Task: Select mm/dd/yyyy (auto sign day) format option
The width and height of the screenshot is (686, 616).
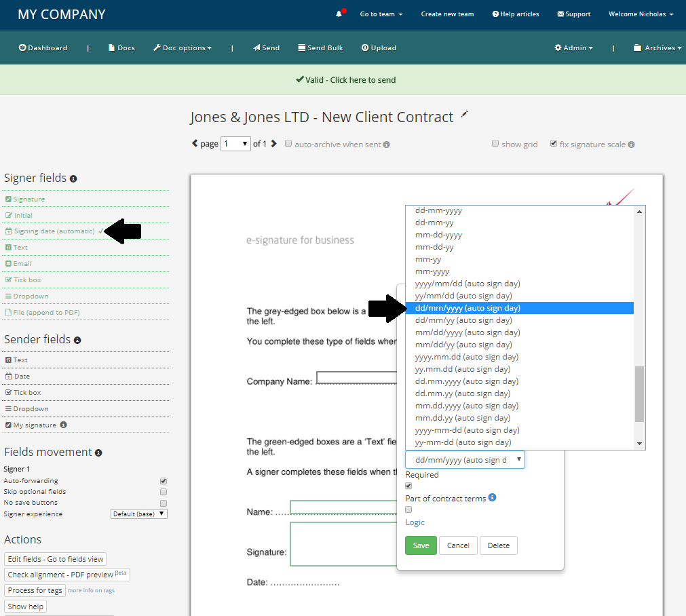Action: point(467,332)
